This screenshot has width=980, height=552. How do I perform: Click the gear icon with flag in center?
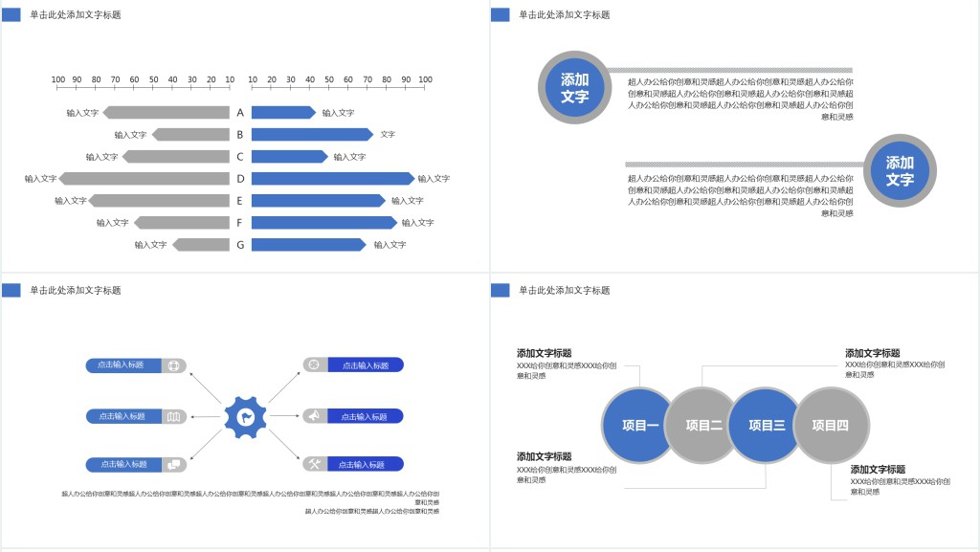[245, 416]
